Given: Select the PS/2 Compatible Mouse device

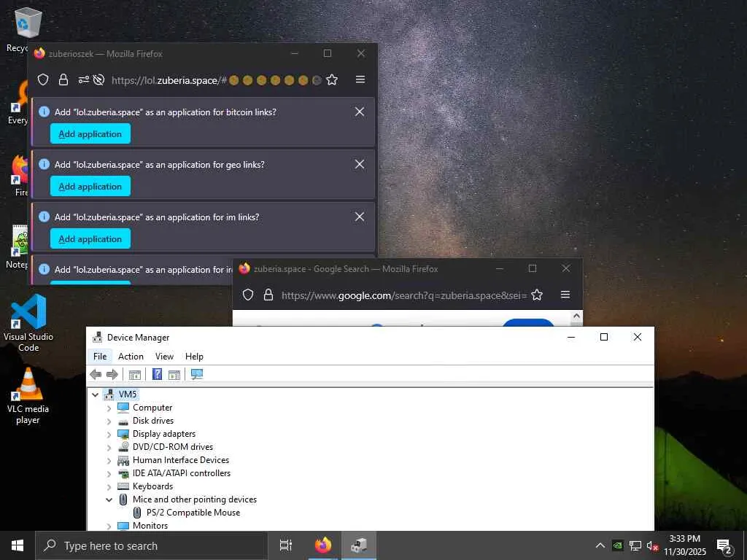Looking at the screenshot, I should (193, 513).
